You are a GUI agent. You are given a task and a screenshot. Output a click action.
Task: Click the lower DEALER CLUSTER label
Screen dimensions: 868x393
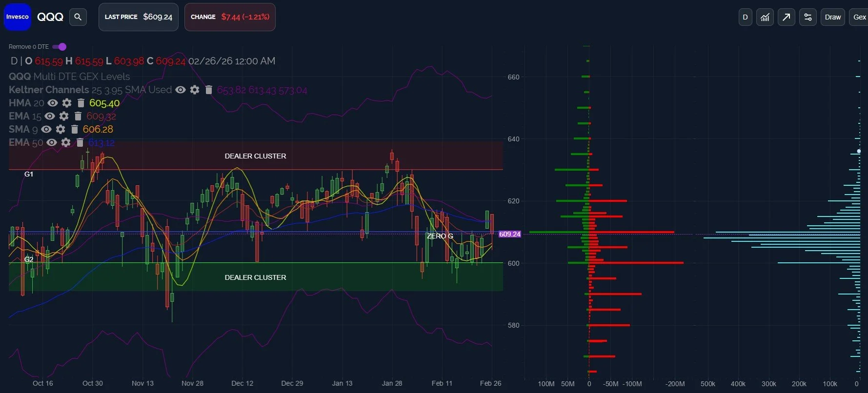[x=255, y=277]
